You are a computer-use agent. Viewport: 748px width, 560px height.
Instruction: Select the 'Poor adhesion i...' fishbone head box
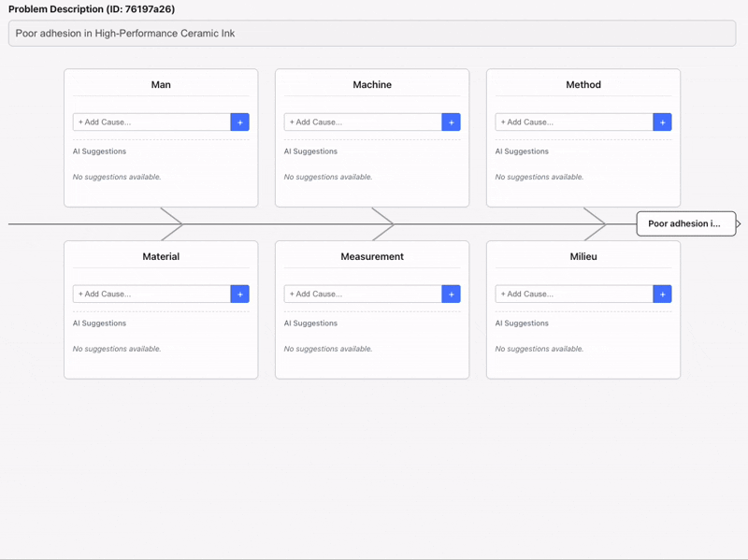tap(685, 223)
